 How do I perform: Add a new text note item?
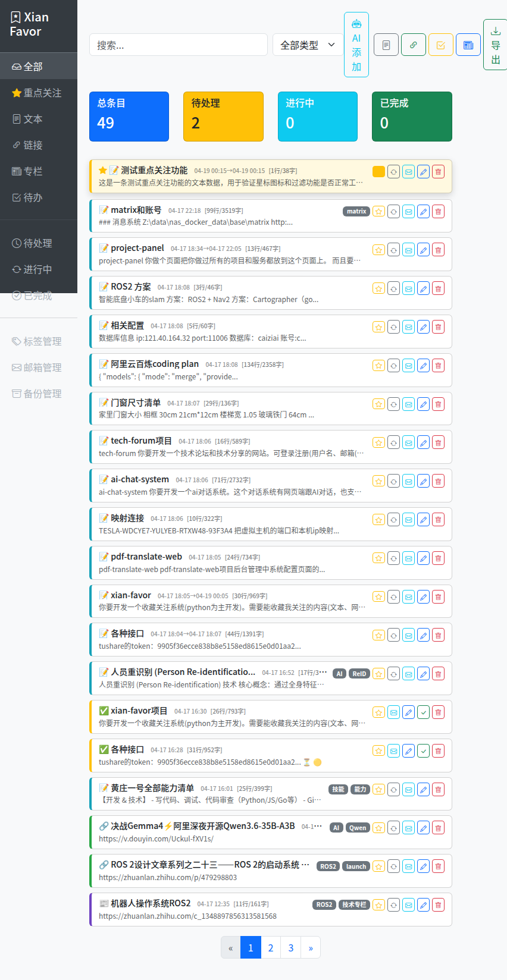[x=386, y=45]
